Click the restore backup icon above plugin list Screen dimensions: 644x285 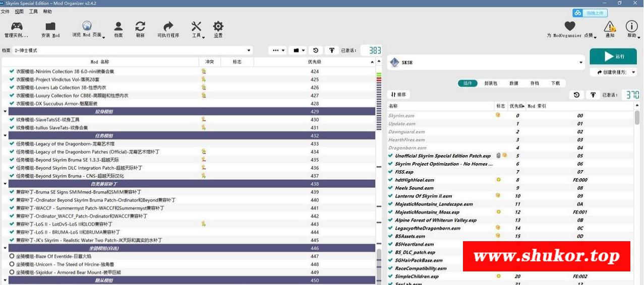click(x=577, y=95)
